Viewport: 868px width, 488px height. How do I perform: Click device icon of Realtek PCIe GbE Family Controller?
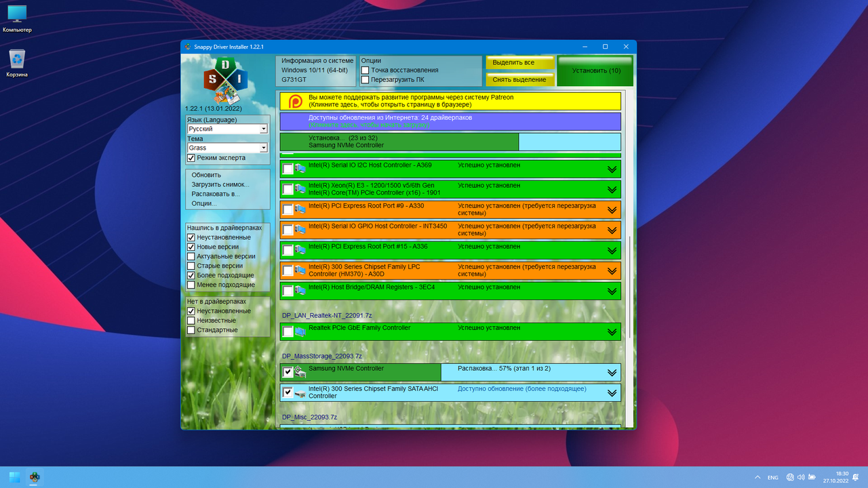(300, 331)
